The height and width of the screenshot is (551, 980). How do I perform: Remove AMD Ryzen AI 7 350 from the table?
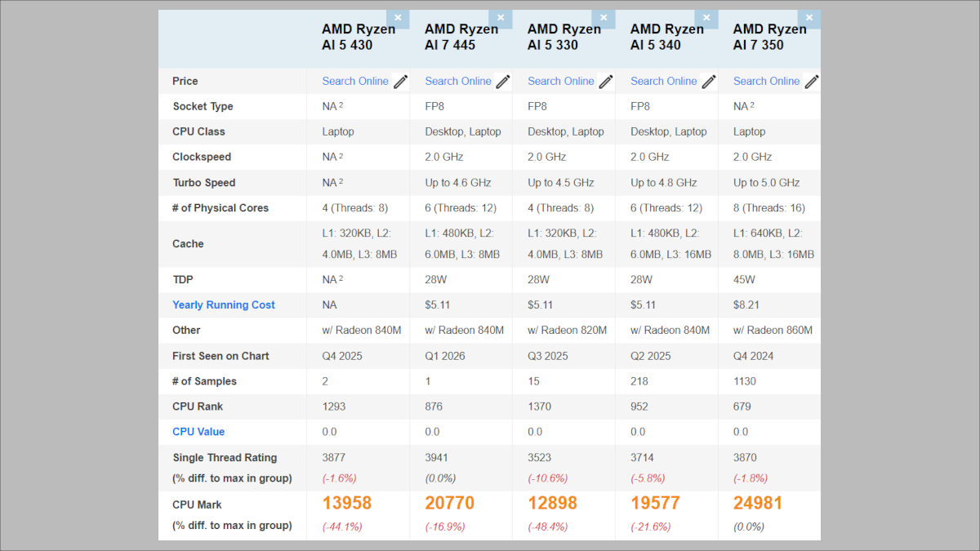[x=808, y=17]
